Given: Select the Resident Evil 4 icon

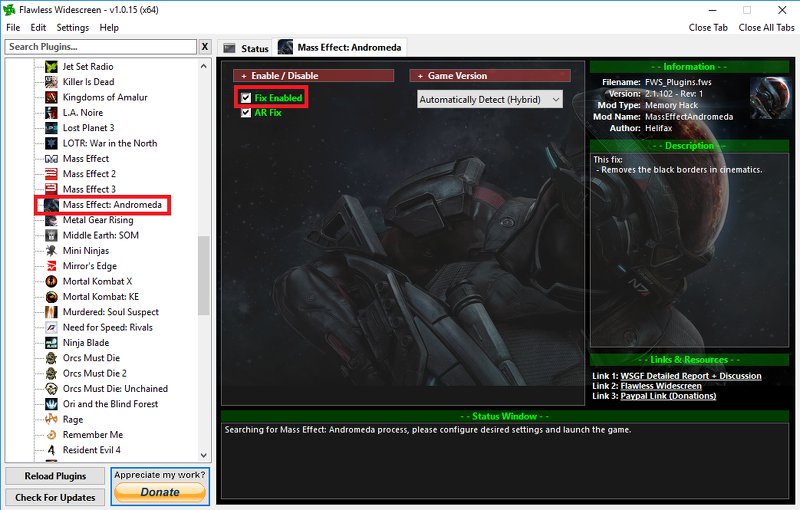Looking at the screenshot, I should [51, 450].
